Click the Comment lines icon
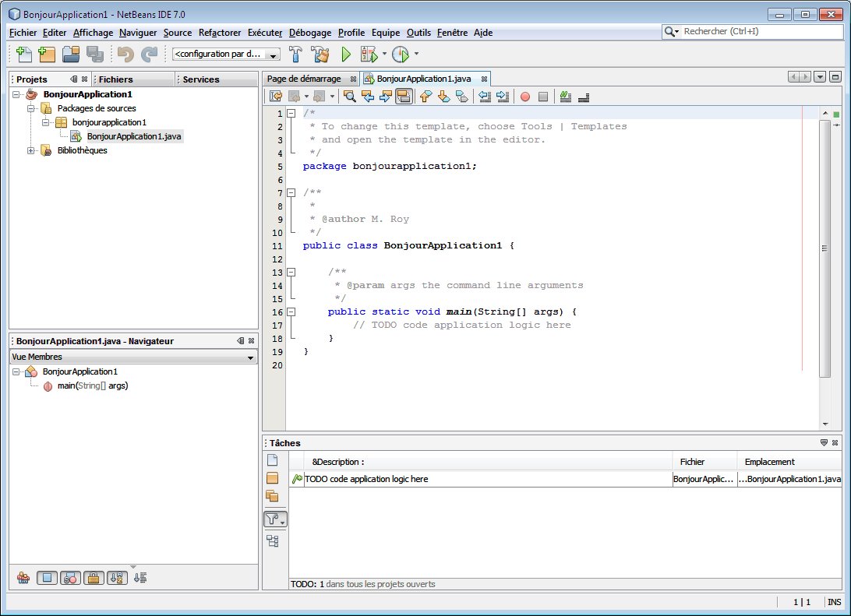Viewport: 851px width, 616px height. 566,97
